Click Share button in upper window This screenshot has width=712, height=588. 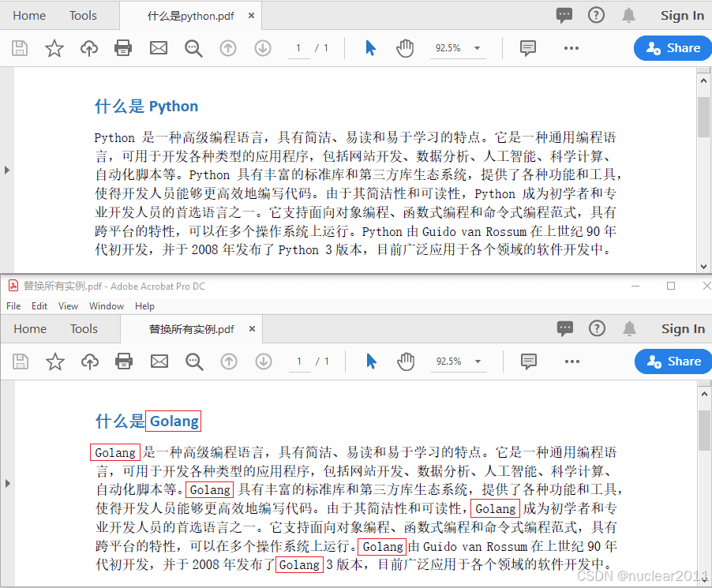(673, 47)
